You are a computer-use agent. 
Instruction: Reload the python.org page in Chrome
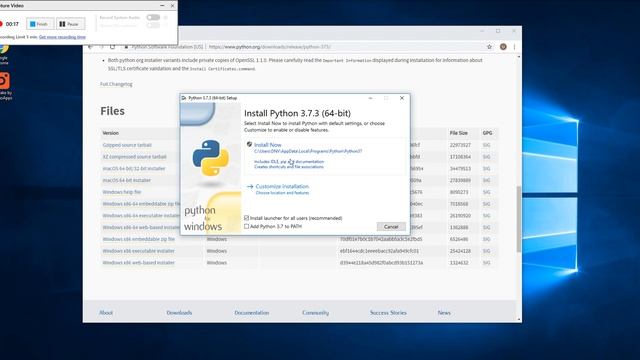[113, 47]
